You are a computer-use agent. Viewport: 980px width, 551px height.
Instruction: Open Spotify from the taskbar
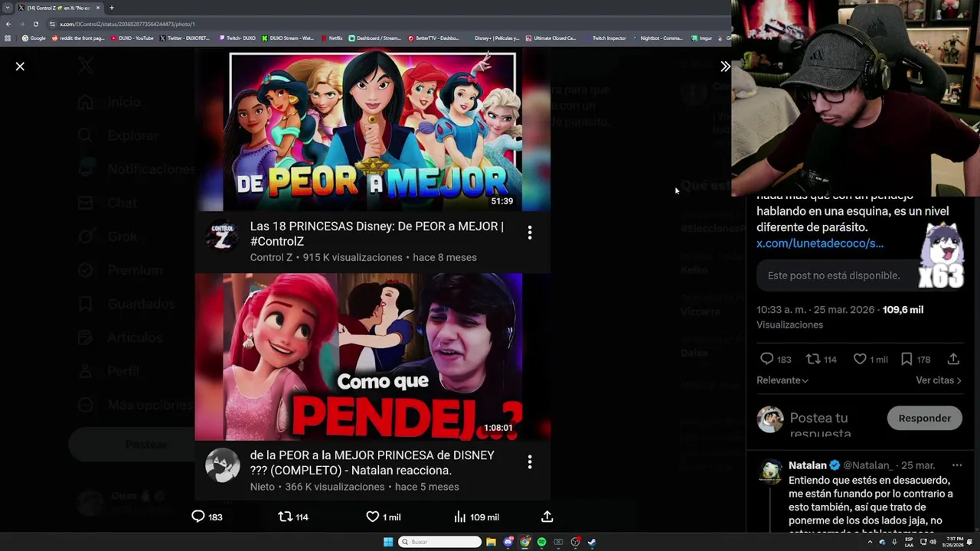point(541,542)
